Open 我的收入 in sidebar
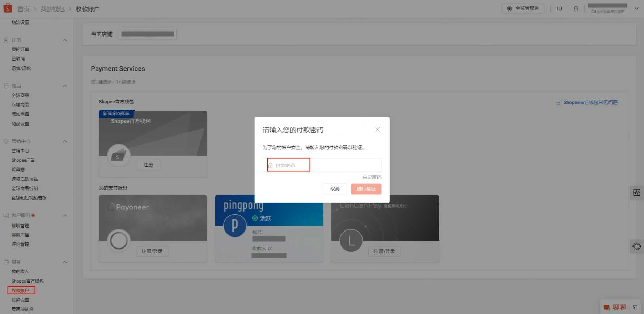644x314 pixels. coord(20,271)
